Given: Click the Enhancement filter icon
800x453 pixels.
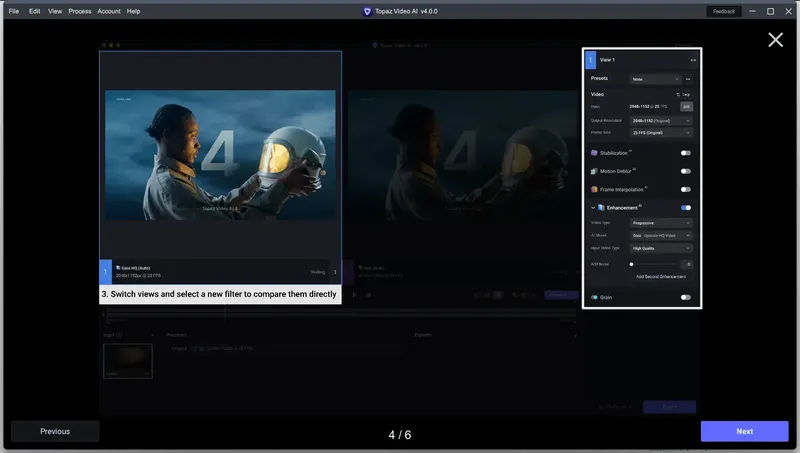Looking at the screenshot, I should tap(602, 207).
